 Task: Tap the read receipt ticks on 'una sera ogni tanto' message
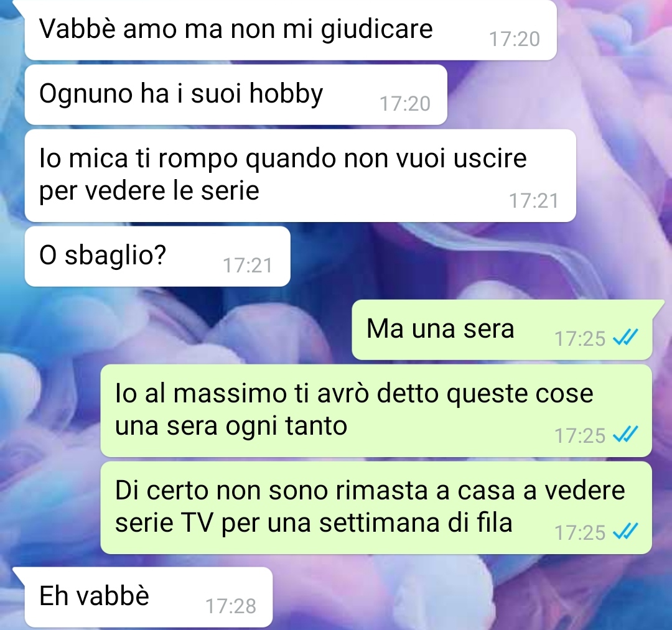[626, 435]
